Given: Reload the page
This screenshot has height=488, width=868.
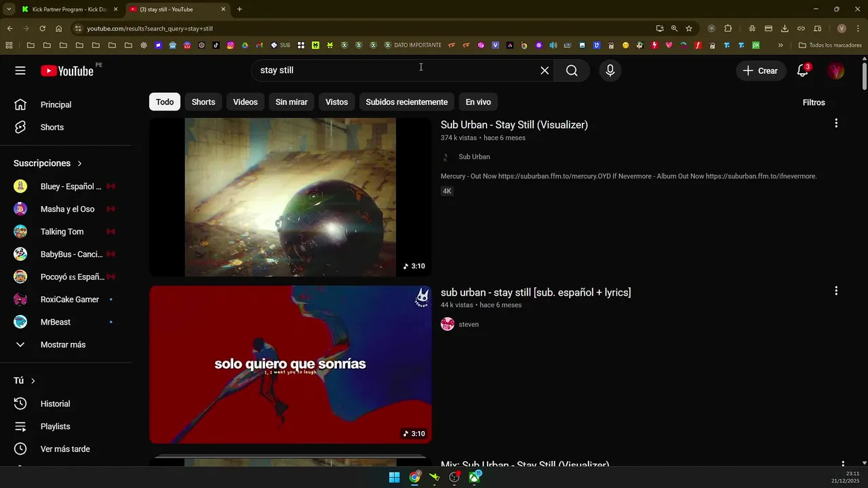Looking at the screenshot, I should click(x=42, y=28).
